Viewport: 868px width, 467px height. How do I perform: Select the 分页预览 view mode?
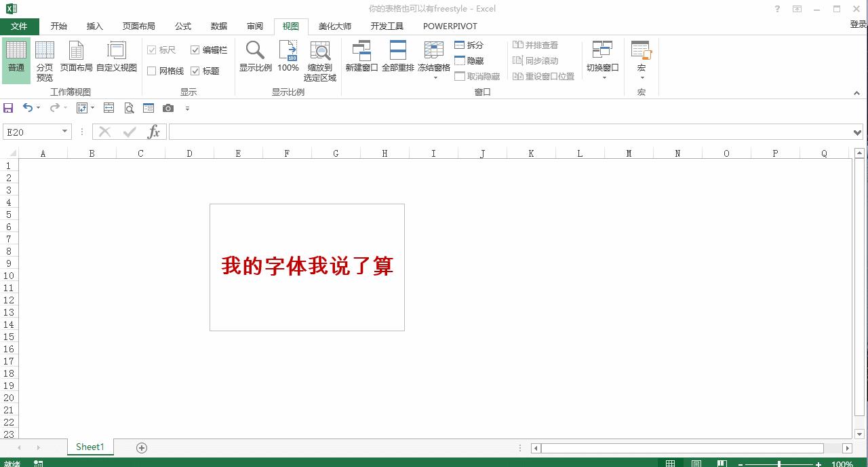[x=45, y=58]
